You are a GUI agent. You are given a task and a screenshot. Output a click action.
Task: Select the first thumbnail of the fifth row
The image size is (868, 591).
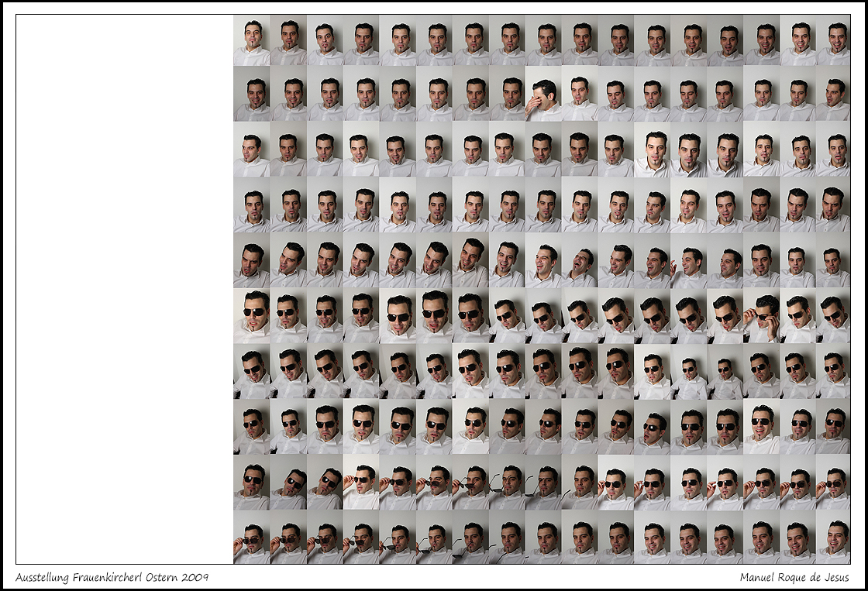coord(252,263)
